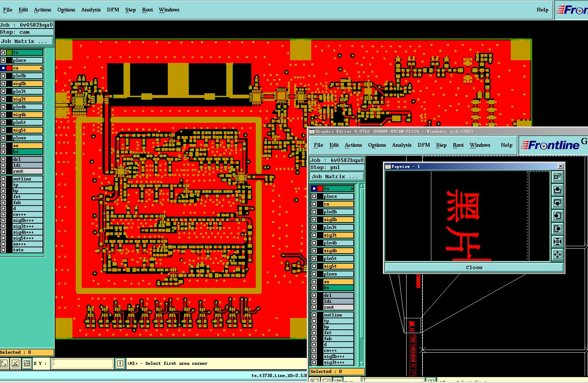Viewport: 588px width, 383px height.
Task: Click Popview zoom-out diverging arrows icon
Action: tap(557, 254)
